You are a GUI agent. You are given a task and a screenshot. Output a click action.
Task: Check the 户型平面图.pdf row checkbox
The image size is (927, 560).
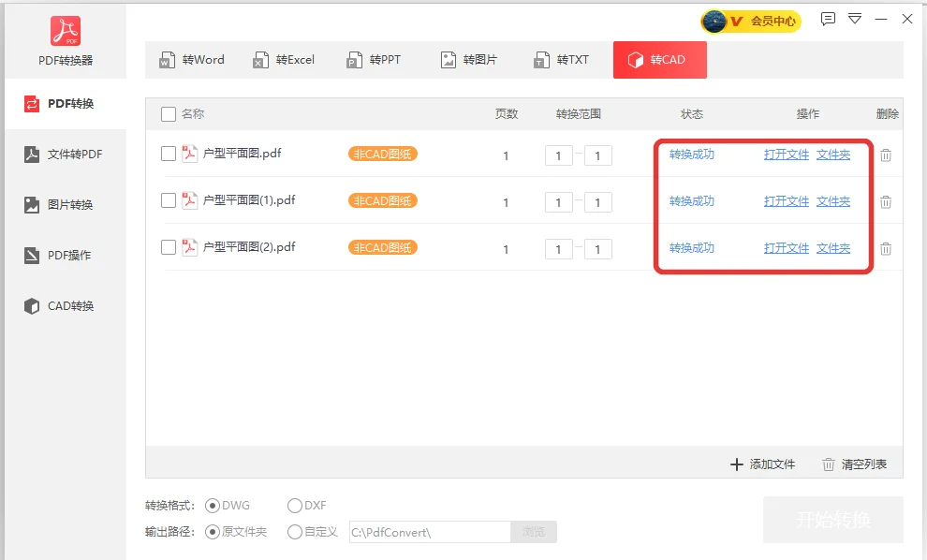169,154
